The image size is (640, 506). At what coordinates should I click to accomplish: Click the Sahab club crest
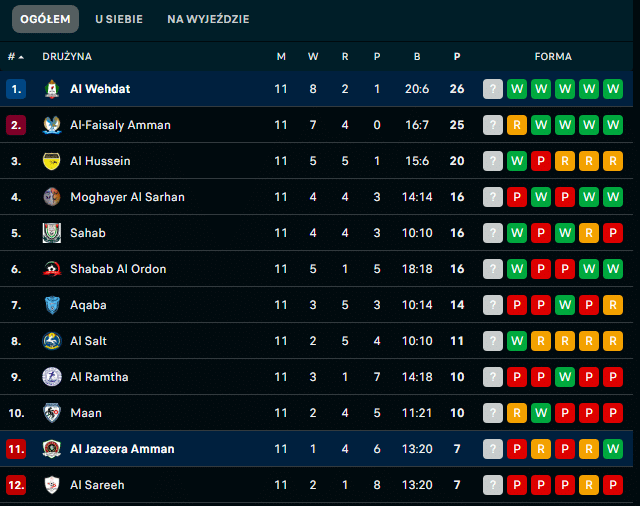coord(52,233)
